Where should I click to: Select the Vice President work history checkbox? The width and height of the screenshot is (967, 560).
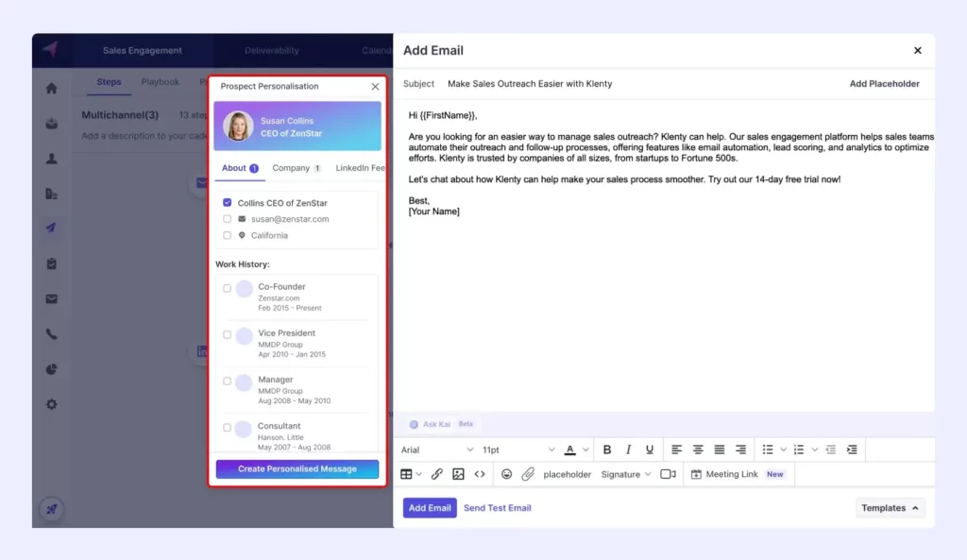click(227, 334)
